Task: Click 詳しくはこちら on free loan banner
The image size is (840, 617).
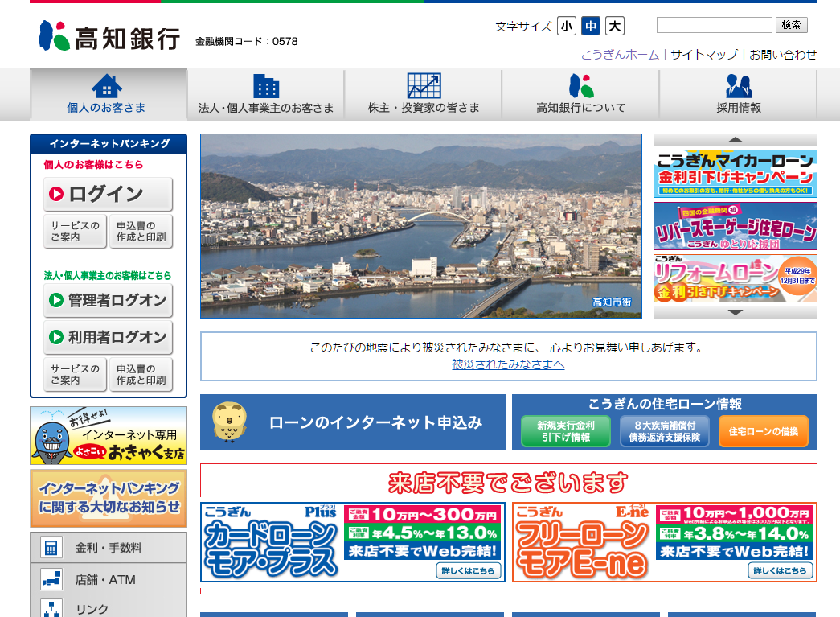Action: coord(780,571)
